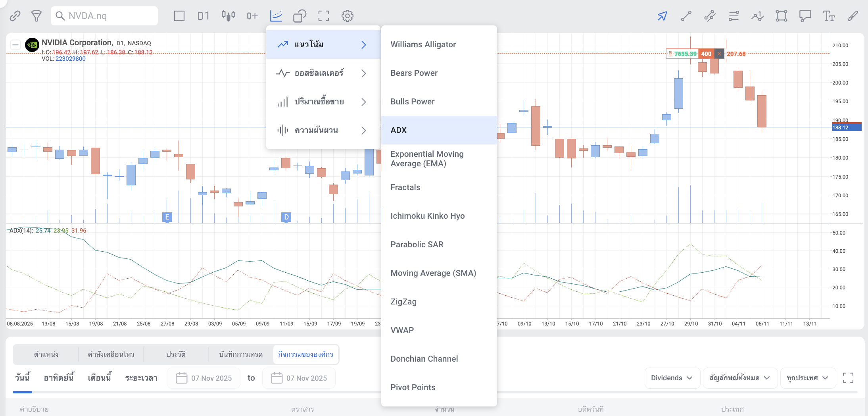868x416 pixels.
Task: Switch to คำสั่งเคลื่อนไหว orders tab
Action: pos(111,354)
